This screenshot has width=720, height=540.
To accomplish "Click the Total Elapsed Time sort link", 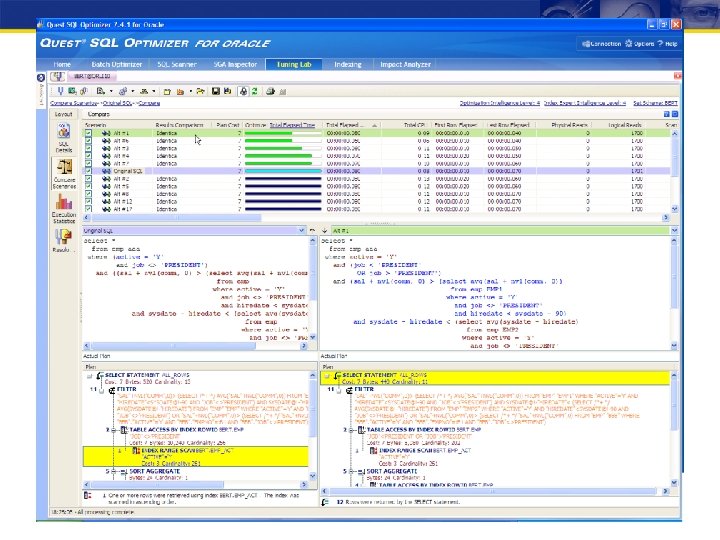I will click(x=292, y=125).
